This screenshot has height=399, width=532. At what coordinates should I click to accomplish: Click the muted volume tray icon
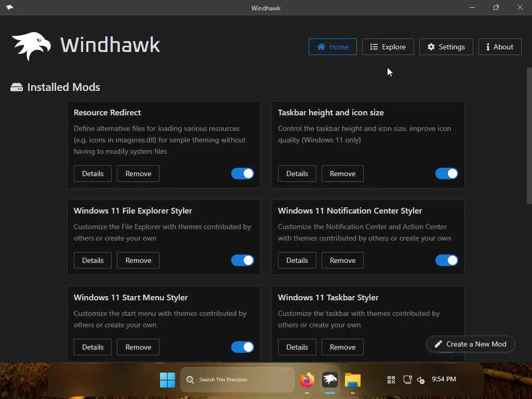pos(421,380)
